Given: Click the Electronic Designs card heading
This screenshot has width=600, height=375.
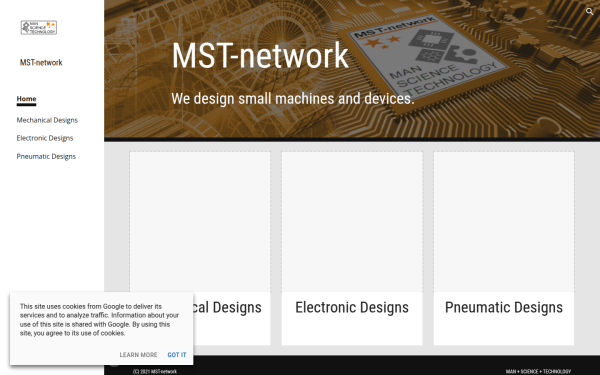Looking at the screenshot, I should pos(352,307).
